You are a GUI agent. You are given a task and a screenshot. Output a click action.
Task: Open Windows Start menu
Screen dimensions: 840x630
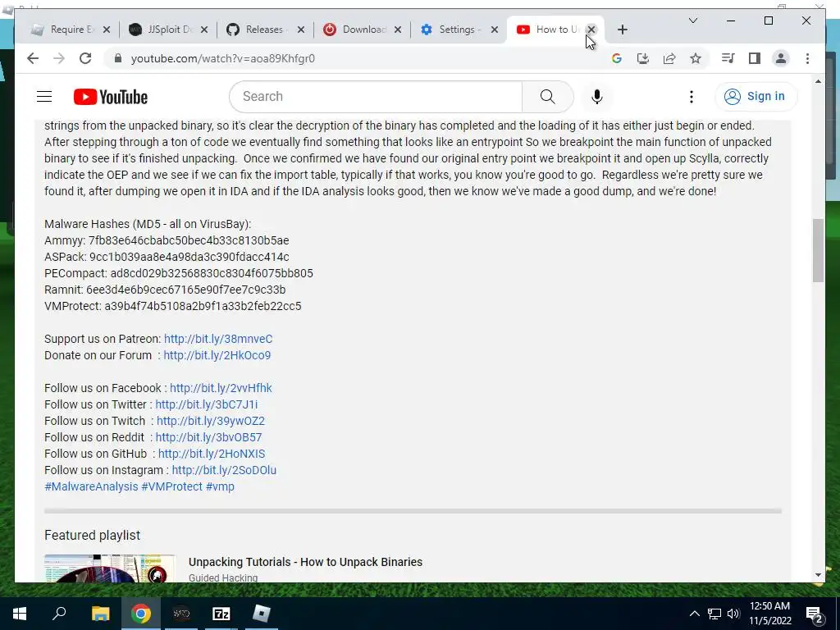20,614
